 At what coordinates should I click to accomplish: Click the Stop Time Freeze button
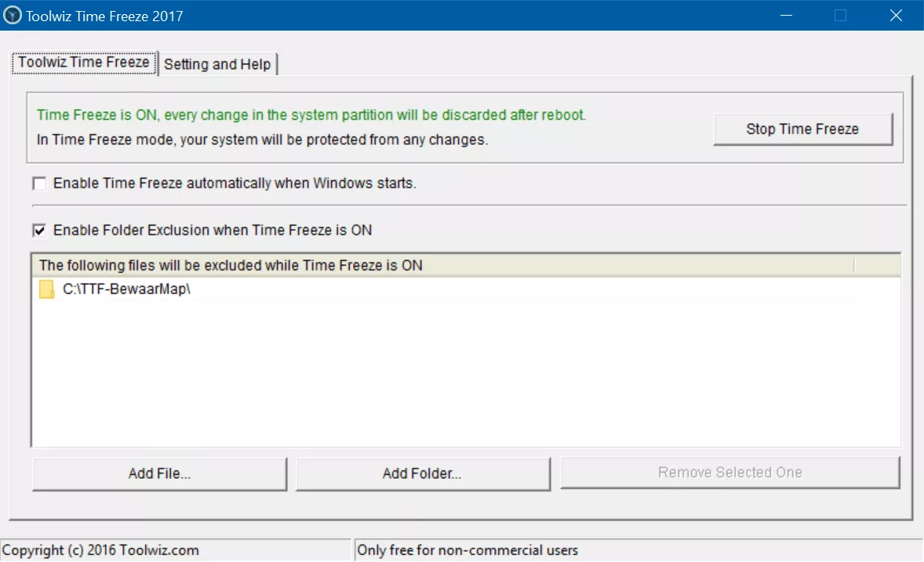802,129
